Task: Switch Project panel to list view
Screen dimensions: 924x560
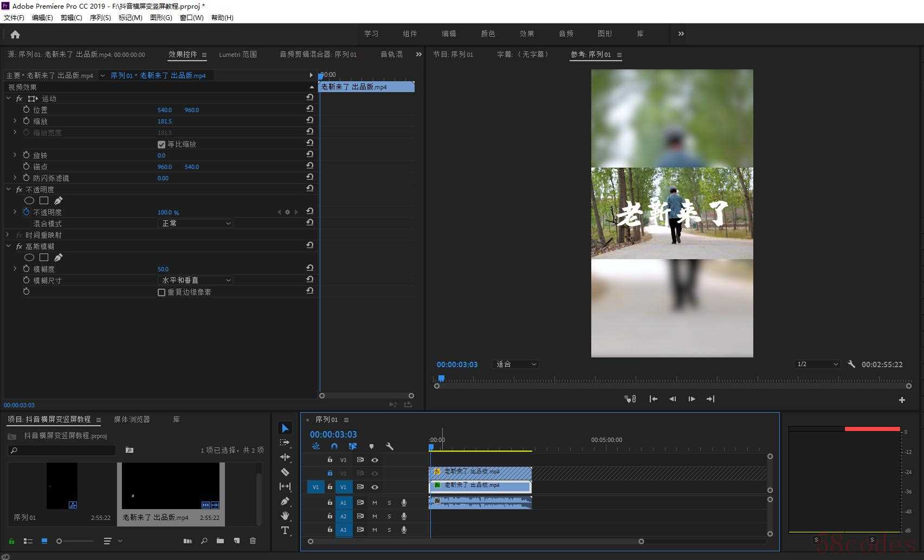Action: [x=28, y=541]
